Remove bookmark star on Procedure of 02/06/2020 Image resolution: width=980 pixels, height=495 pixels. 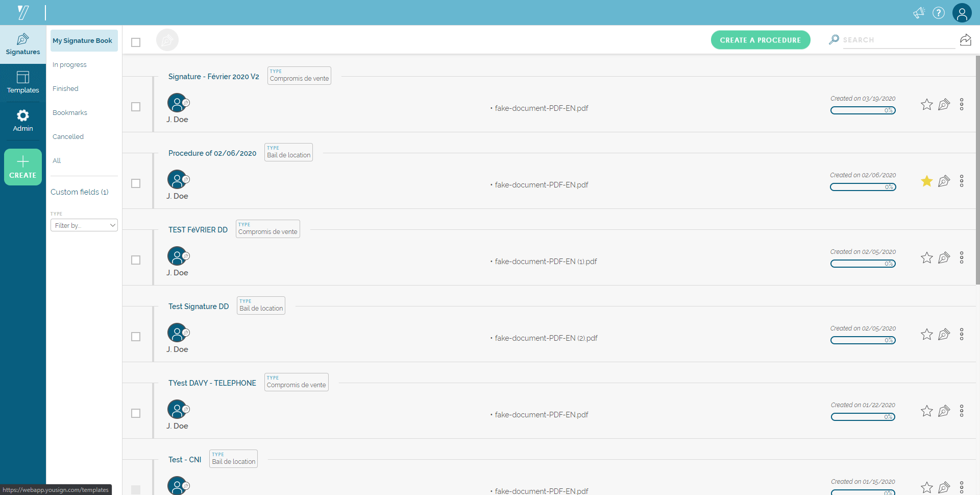(927, 181)
